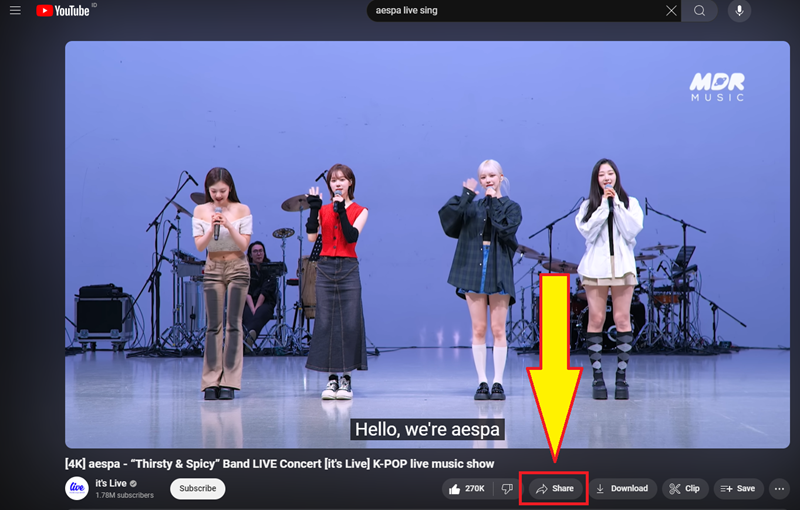The image size is (800, 510).
Task: Clear the search query with the X
Action: 671,11
